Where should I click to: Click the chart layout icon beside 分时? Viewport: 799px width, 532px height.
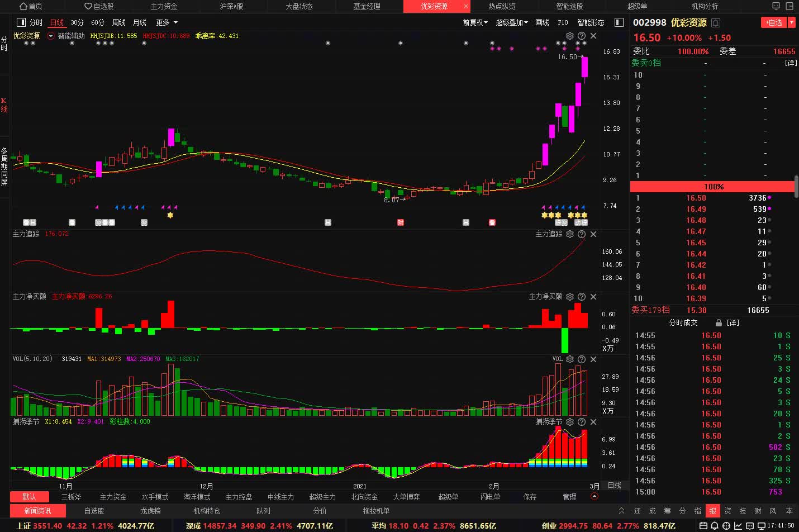[21, 22]
